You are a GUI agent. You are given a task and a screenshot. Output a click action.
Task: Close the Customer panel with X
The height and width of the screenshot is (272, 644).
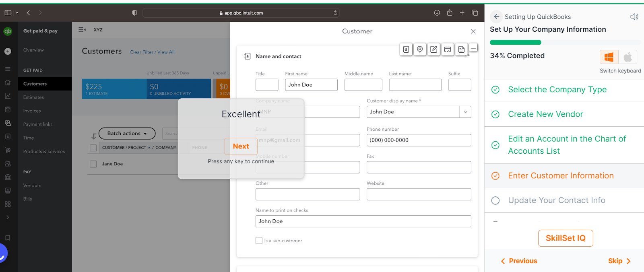pyautogui.click(x=473, y=31)
